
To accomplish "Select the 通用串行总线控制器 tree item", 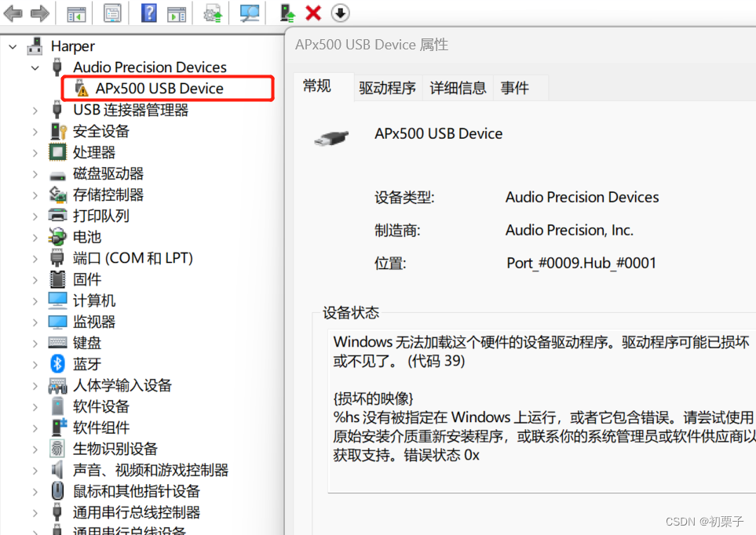I will point(137,512).
